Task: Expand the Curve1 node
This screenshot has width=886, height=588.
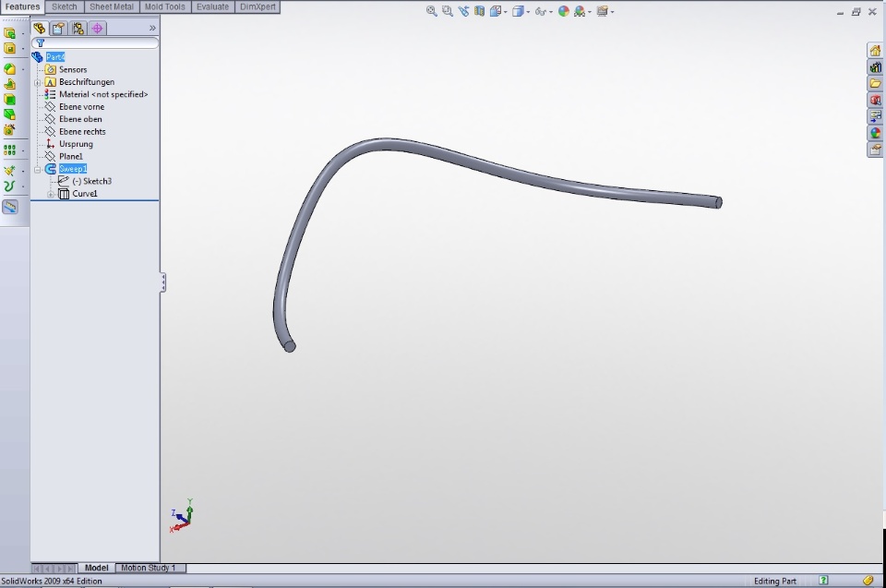Action: [51, 194]
